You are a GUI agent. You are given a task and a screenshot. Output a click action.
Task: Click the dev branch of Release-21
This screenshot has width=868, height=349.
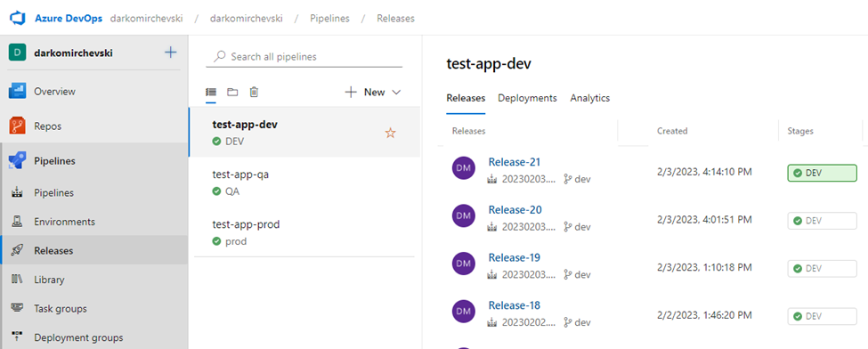coord(577,179)
